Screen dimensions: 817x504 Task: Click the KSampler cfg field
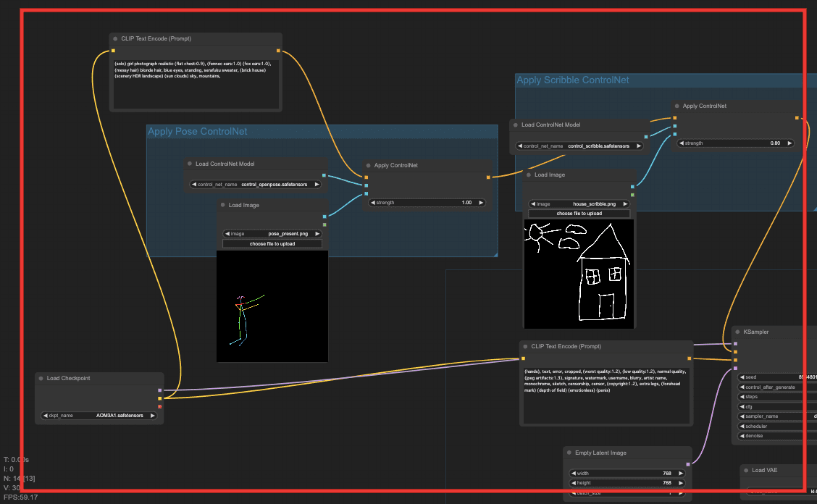(x=777, y=407)
